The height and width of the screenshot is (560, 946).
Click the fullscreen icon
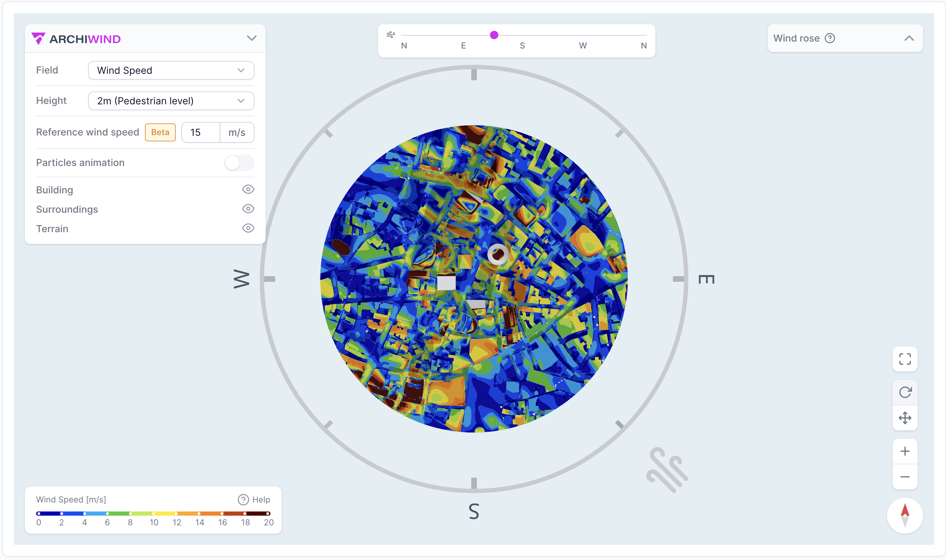click(x=904, y=359)
